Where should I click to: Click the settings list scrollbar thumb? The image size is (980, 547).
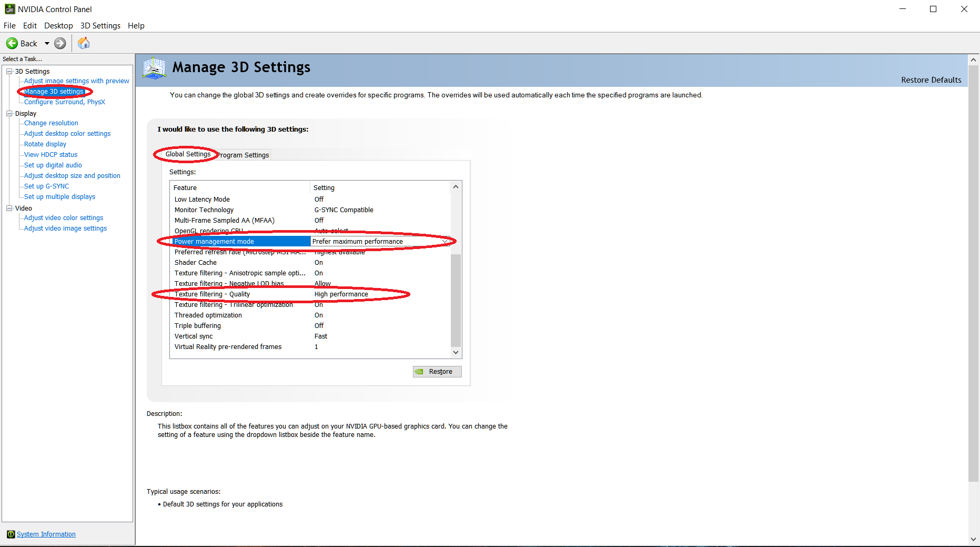(x=456, y=301)
